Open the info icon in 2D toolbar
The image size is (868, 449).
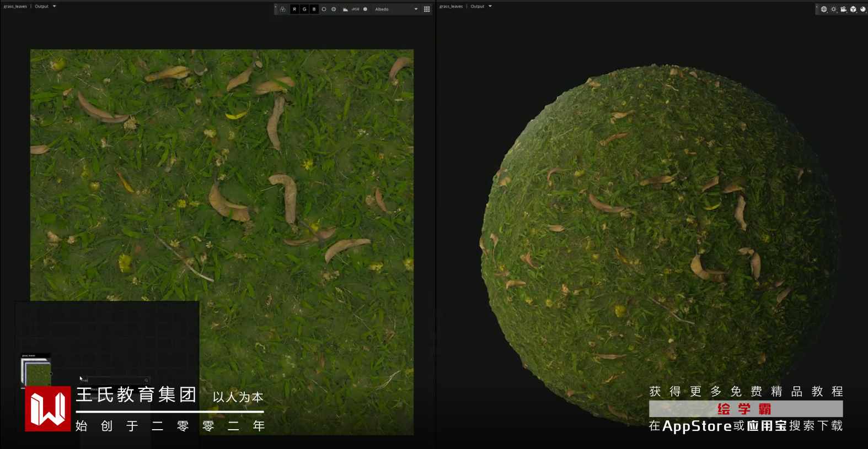365,9
